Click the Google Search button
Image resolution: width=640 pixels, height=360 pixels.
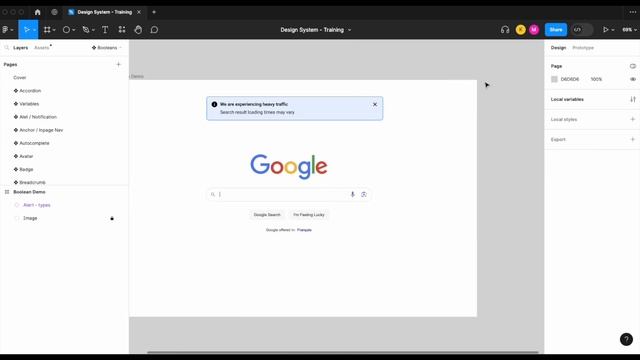pos(267,215)
